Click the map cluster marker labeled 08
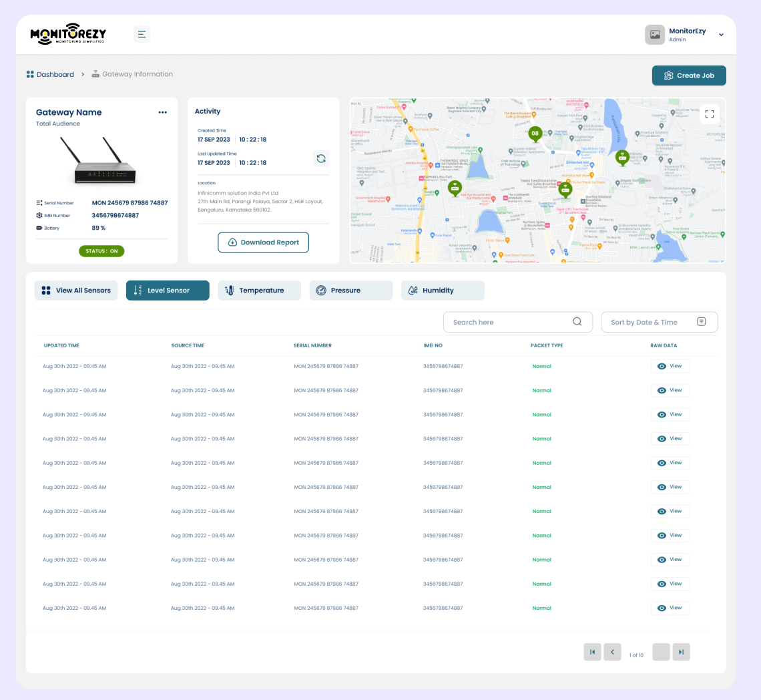 pyautogui.click(x=535, y=134)
